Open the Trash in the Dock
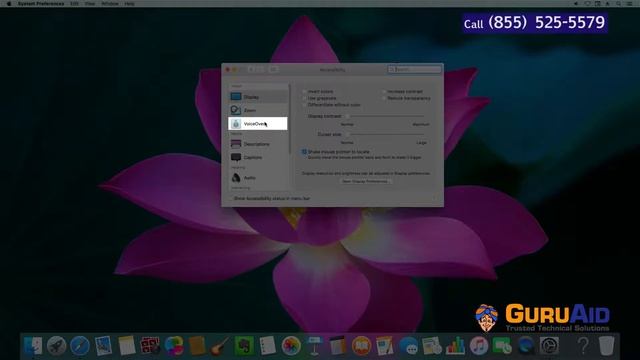The image size is (640, 360). pos(607,346)
